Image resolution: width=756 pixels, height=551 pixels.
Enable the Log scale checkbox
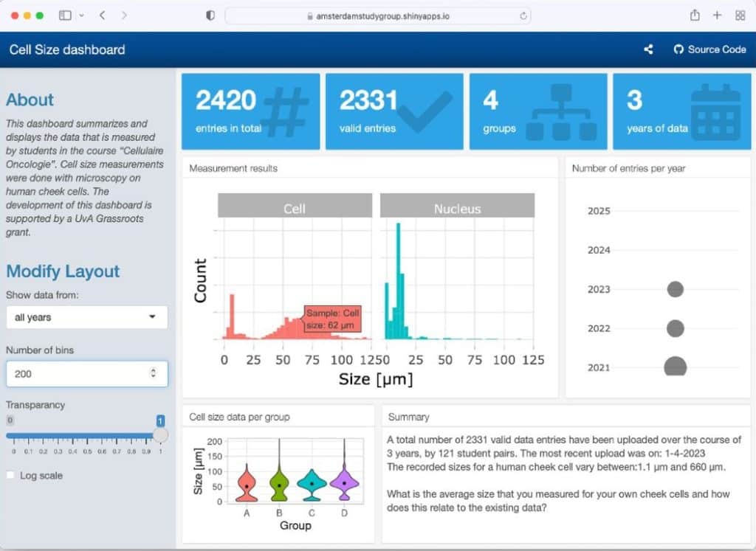point(10,476)
